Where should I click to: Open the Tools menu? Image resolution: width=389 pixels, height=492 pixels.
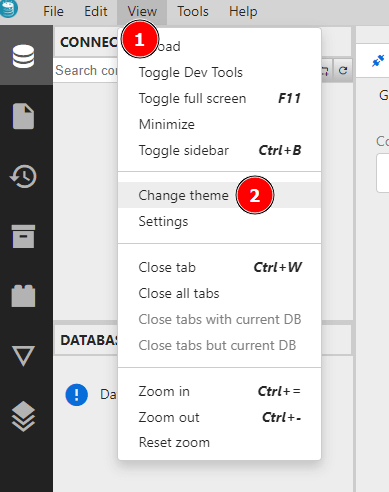(193, 12)
